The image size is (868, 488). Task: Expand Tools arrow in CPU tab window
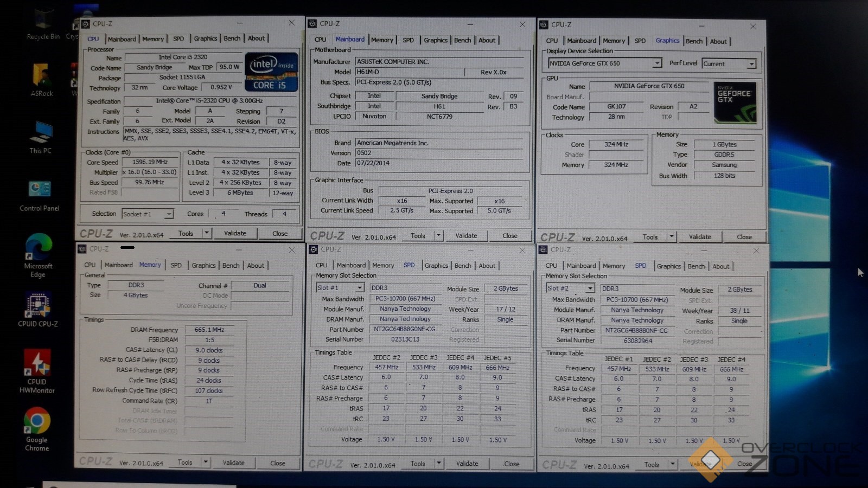(206, 233)
